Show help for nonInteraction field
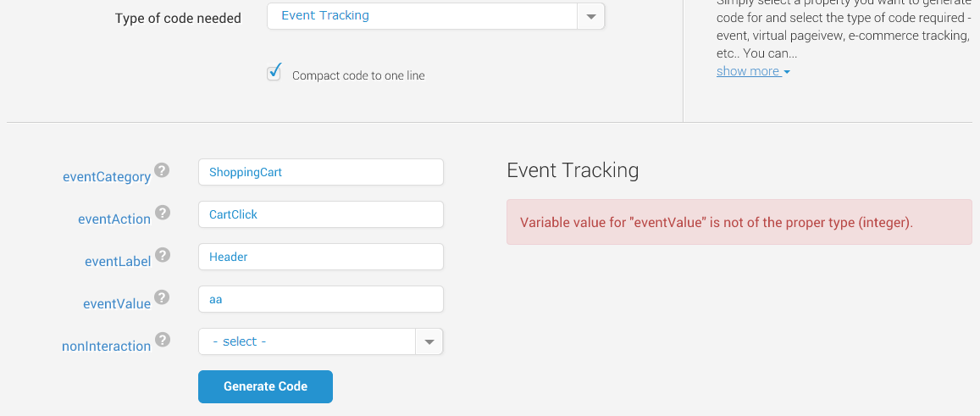The image size is (980, 416). (162, 340)
